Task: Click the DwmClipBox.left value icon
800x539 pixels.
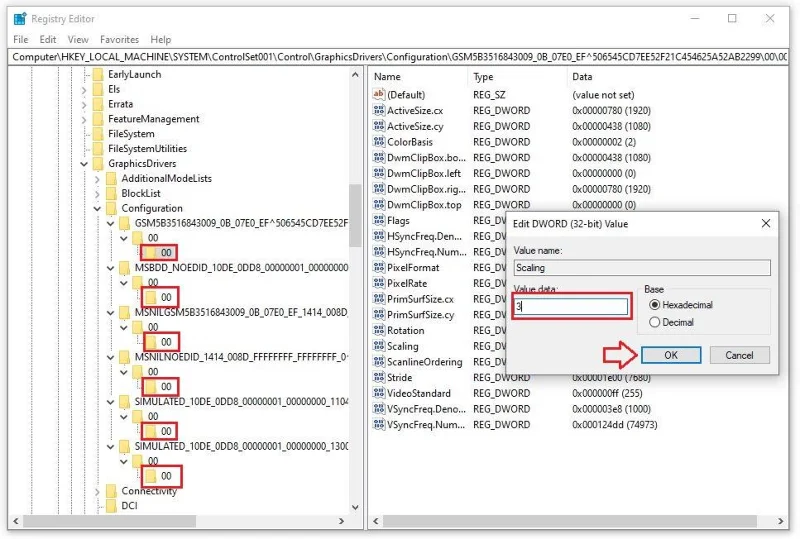Action: [x=378, y=174]
